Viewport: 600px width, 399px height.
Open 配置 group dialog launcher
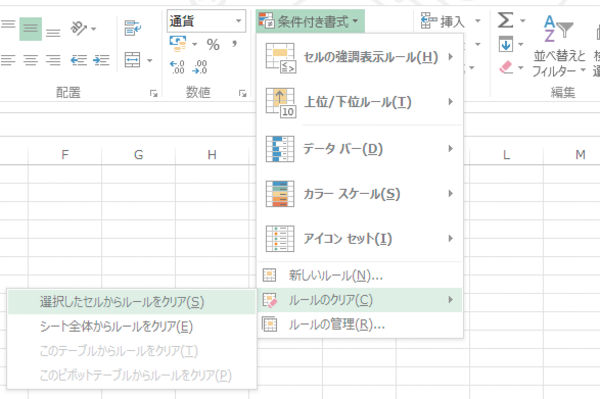(153, 93)
